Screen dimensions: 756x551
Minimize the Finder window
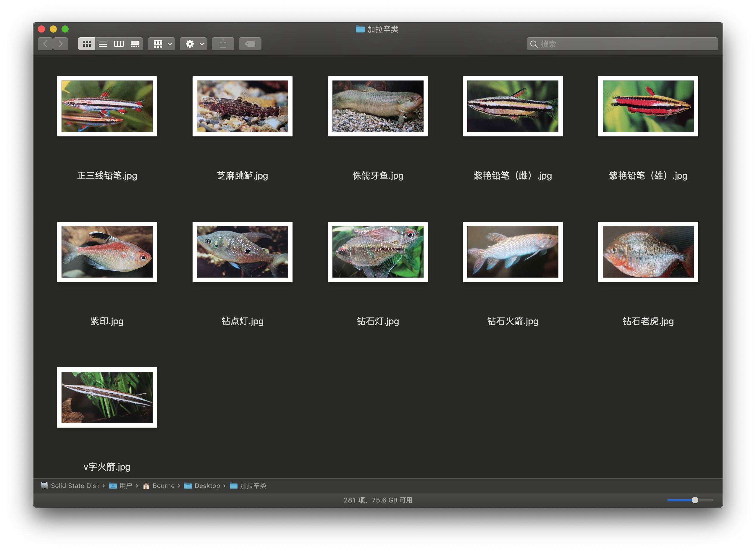point(53,29)
